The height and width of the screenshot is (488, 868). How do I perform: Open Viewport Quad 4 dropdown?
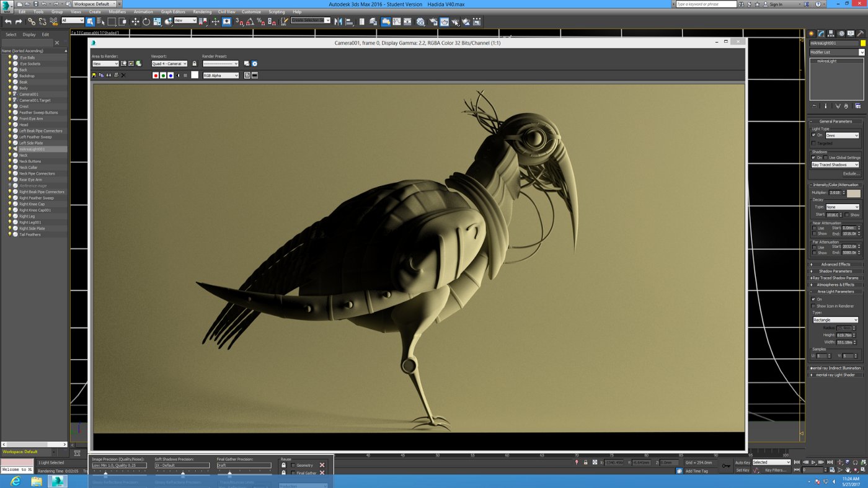pos(169,64)
